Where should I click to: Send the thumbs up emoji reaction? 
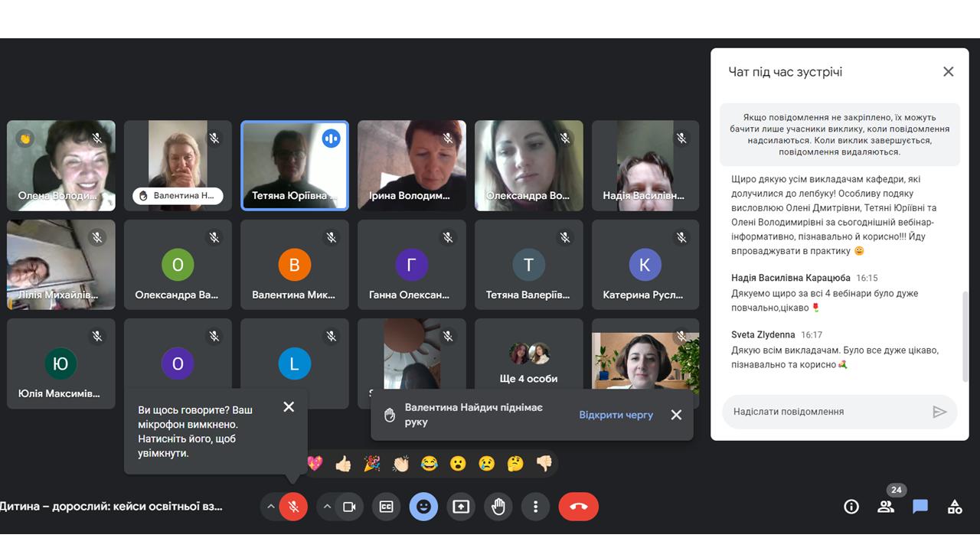pos(343,463)
